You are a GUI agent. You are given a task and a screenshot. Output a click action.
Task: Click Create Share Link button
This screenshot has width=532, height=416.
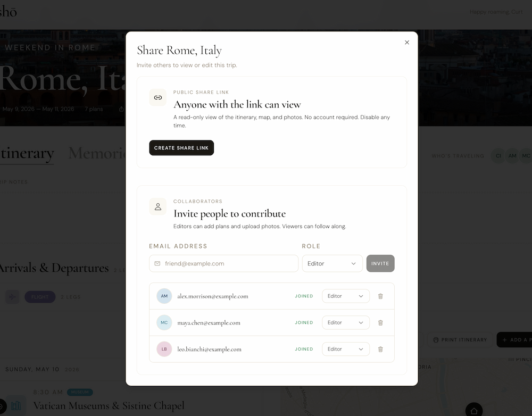tap(181, 148)
